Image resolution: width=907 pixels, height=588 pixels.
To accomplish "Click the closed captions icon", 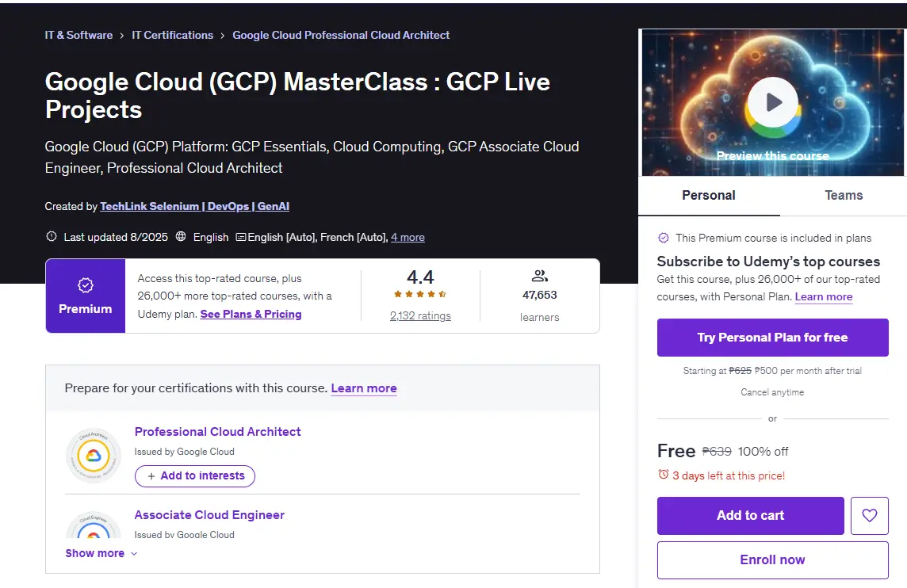I will (x=241, y=237).
